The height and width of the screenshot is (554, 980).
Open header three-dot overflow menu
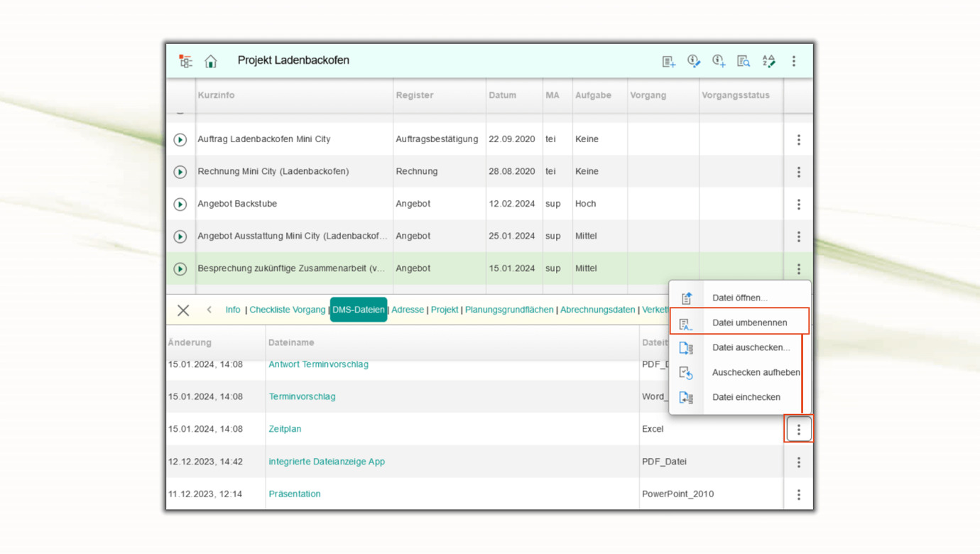point(794,62)
